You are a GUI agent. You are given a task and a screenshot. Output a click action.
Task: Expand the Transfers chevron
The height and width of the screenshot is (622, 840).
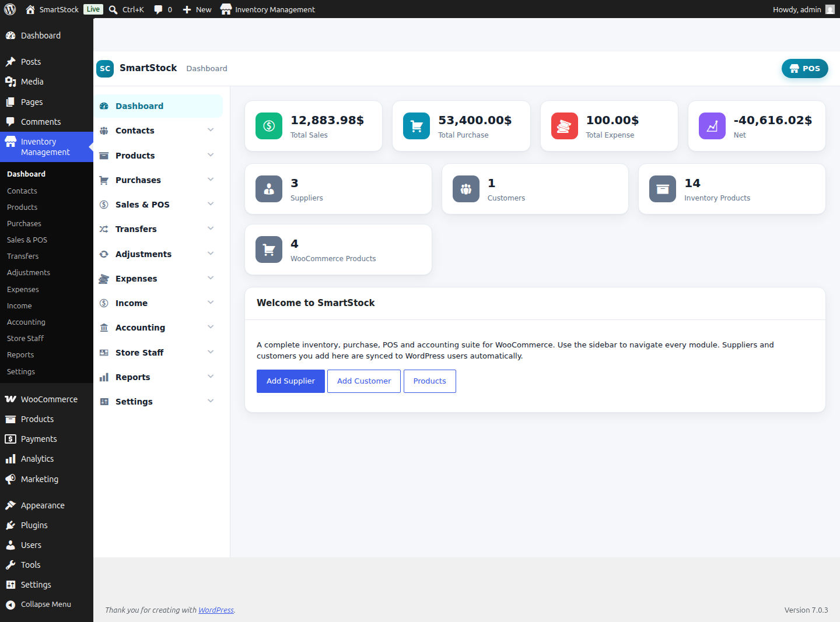(211, 229)
